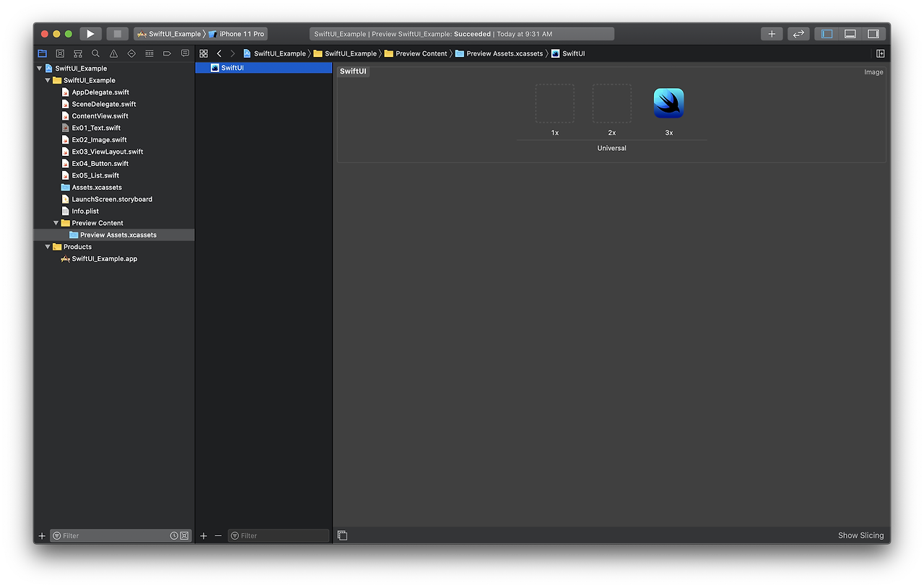Remove selected asset with minus button
This screenshot has width=924, height=588.
(218, 536)
